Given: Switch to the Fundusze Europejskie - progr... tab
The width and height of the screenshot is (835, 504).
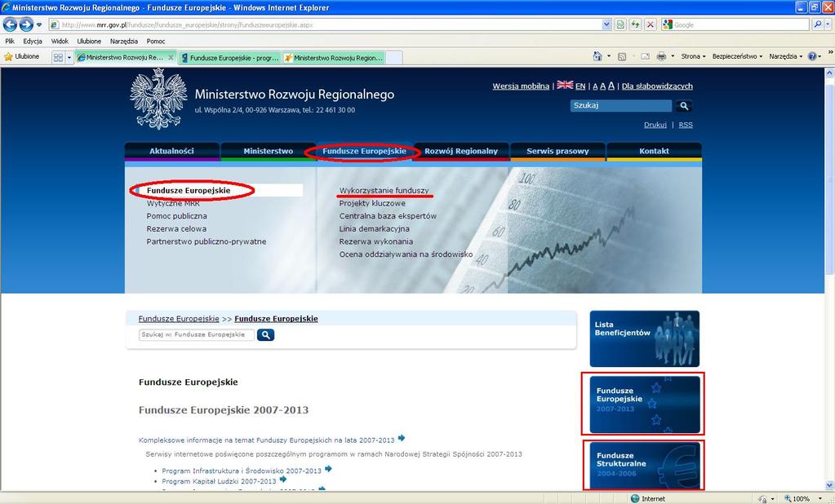Looking at the screenshot, I should pyautogui.click(x=230, y=57).
